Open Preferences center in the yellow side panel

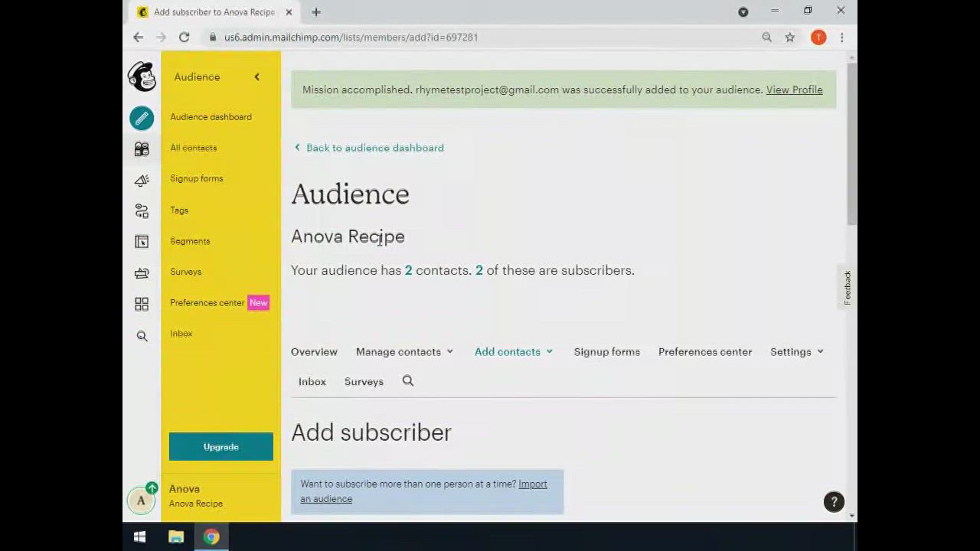click(x=207, y=303)
